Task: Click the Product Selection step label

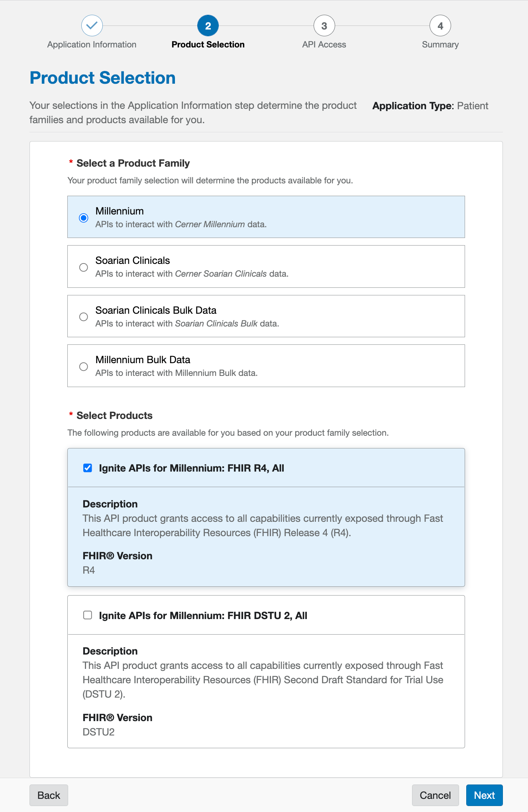Action: click(x=208, y=45)
